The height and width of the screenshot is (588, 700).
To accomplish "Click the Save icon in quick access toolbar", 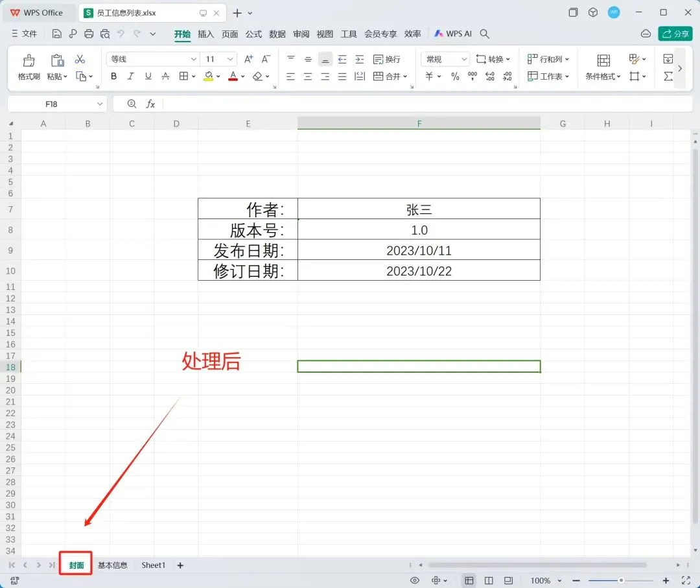I will tap(56, 34).
